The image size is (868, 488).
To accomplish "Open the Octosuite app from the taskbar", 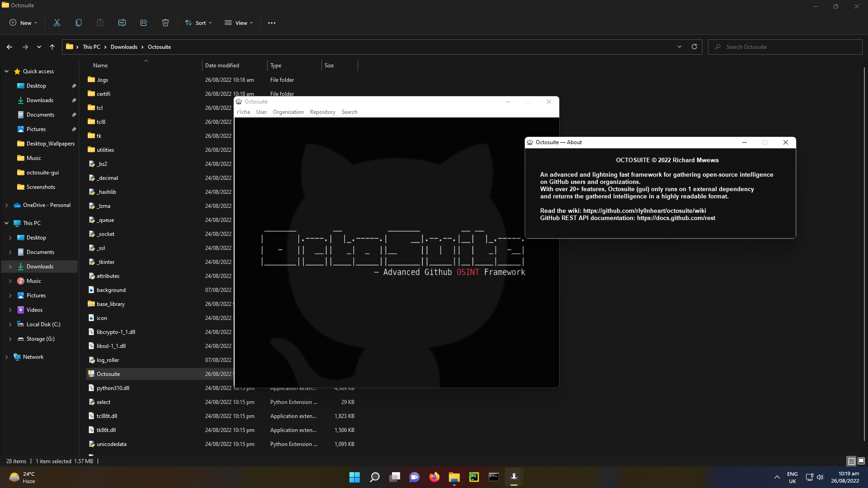I will (514, 477).
